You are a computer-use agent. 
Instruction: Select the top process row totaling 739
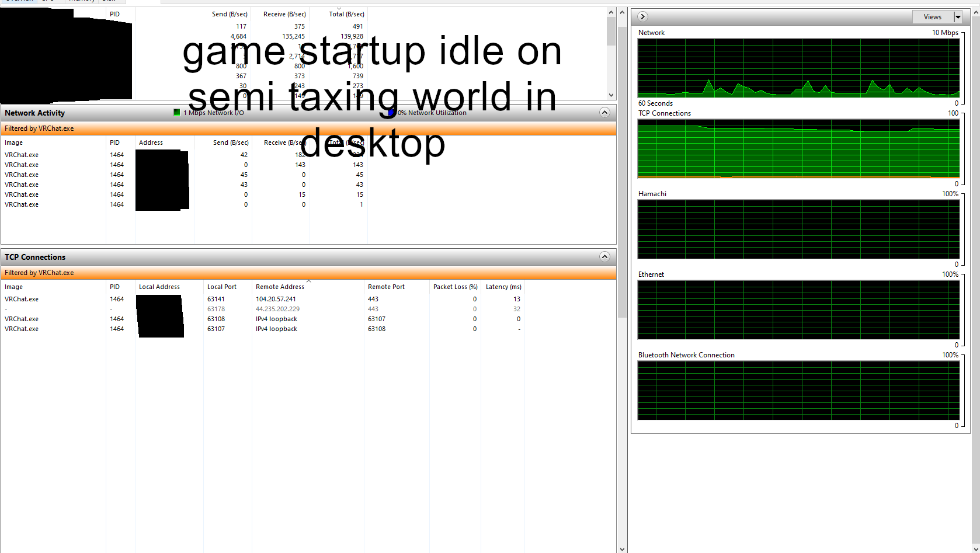click(x=185, y=76)
